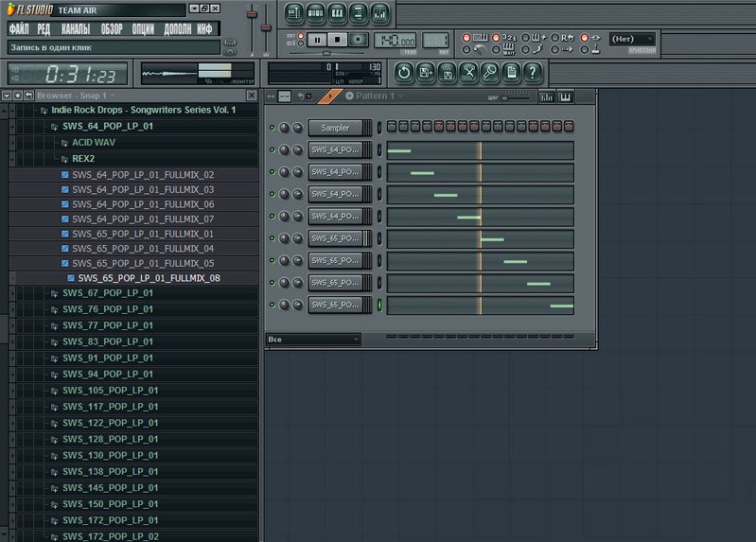Open the Playlist window from the toolbar
The image size is (756, 542).
click(293, 13)
